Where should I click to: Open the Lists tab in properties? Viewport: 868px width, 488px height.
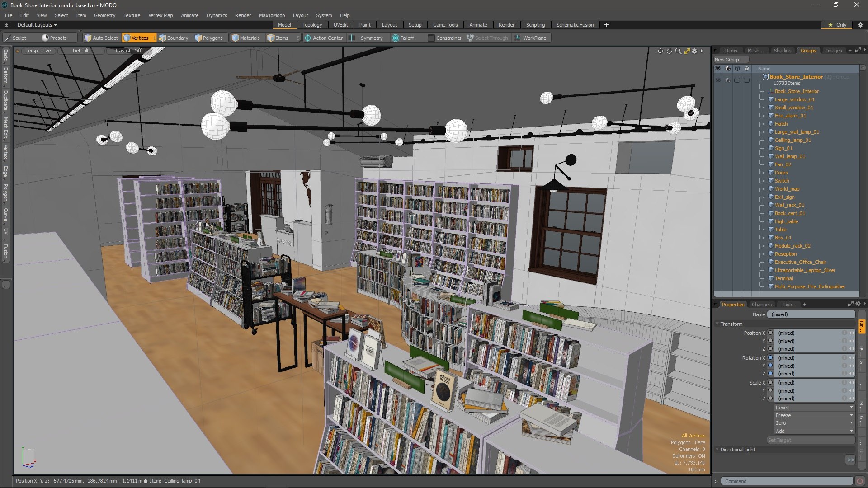pos(788,305)
